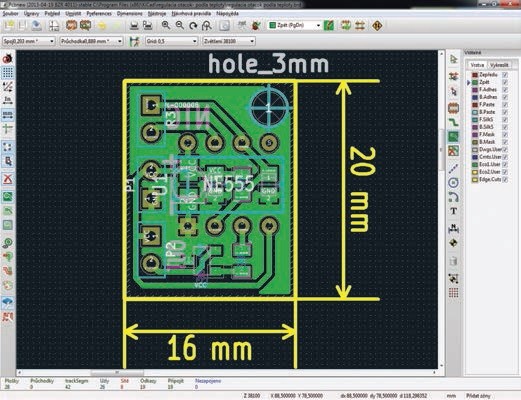Toggle visibility checkbox for B.Paste layer

point(505,112)
